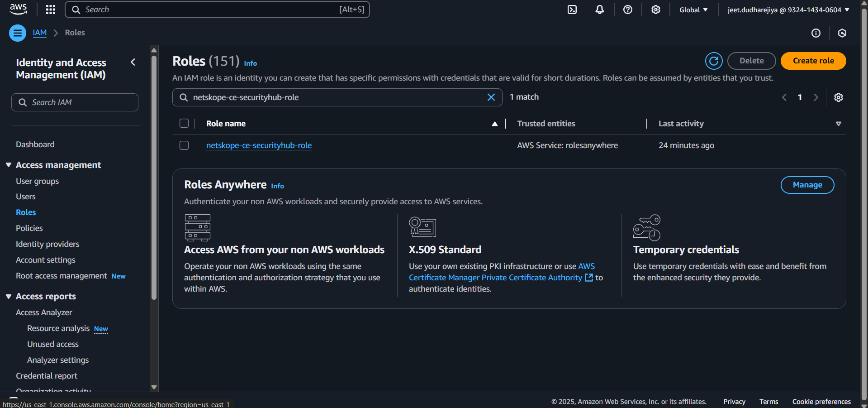Screen dimensions: 868x408
Task: Click the Trusted entities column header
Action: (x=546, y=124)
